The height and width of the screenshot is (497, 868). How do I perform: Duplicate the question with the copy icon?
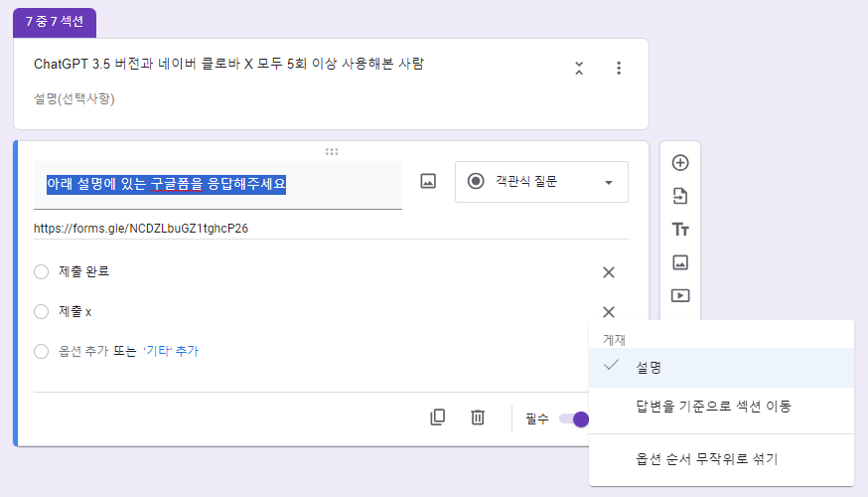(x=437, y=417)
